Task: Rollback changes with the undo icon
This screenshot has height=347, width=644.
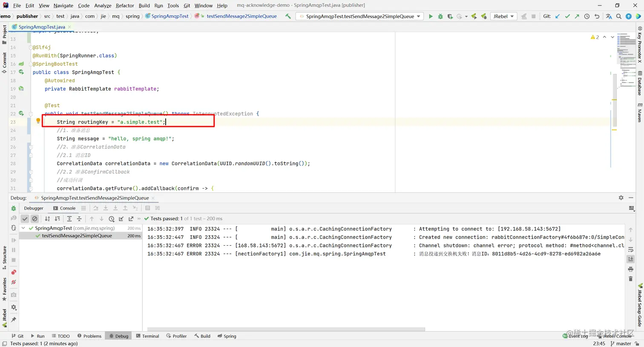Action: click(597, 16)
